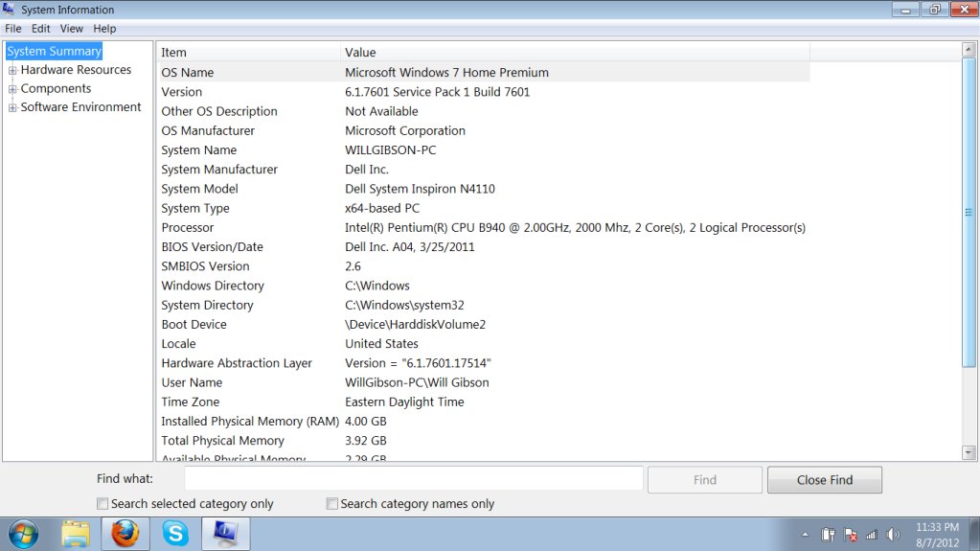The width and height of the screenshot is (980, 551).
Task: Open the volume speaker icon
Action: pyautogui.click(x=893, y=535)
